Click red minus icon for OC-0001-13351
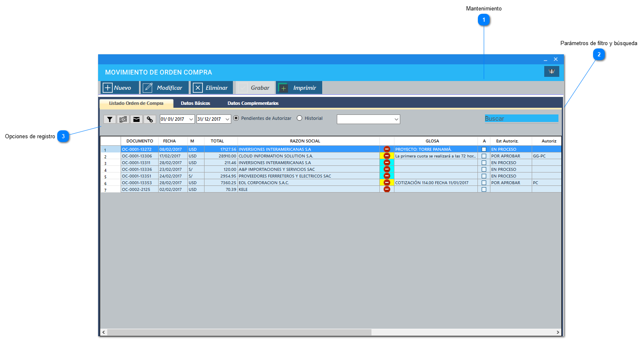The width and height of the screenshot is (644, 340). (x=387, y=176)
